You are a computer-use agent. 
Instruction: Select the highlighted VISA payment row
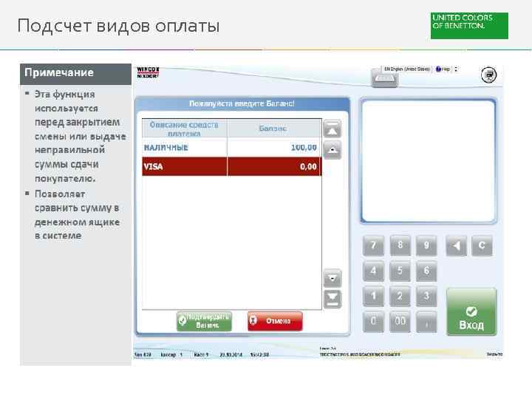click(x=232, y=166)
